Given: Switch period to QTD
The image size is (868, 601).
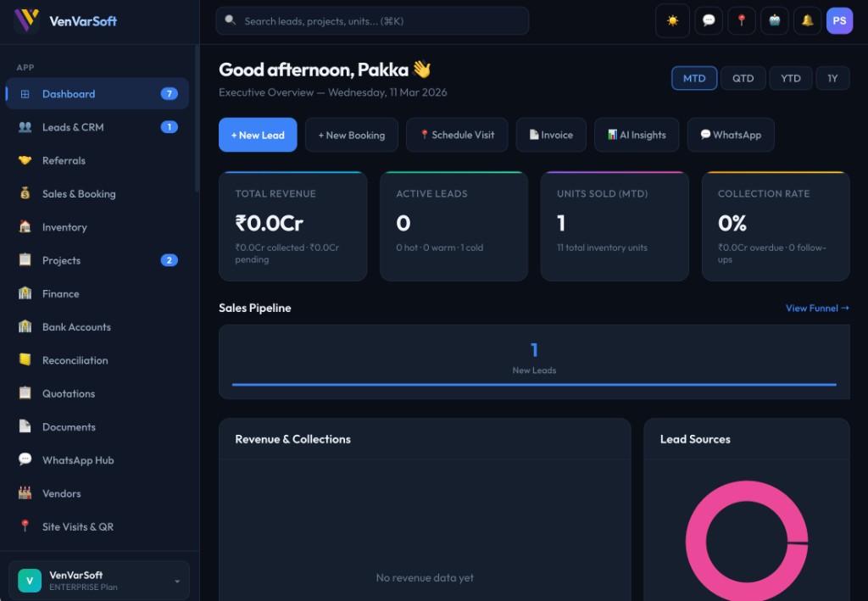Looking at the screenshot, I should (743, 78).
